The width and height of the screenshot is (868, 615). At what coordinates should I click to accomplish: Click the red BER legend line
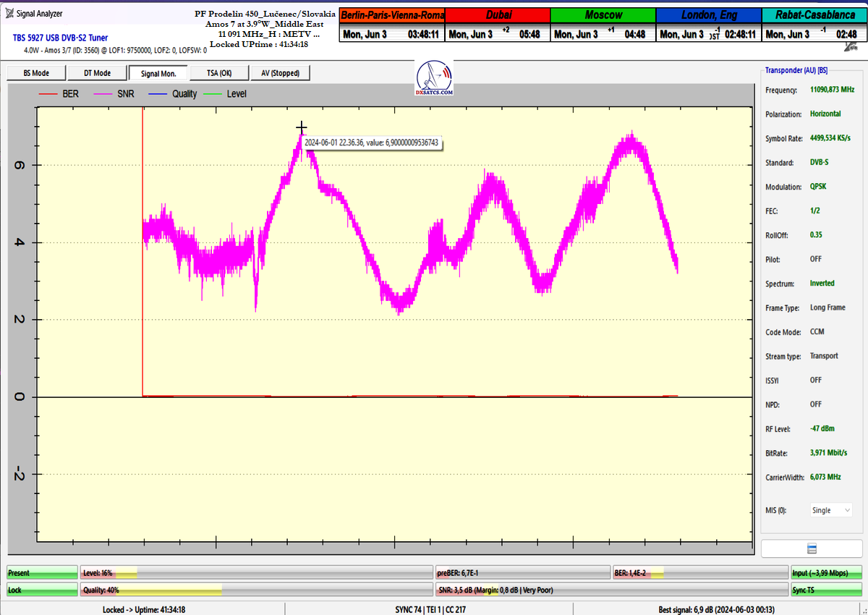click(48, 94)
